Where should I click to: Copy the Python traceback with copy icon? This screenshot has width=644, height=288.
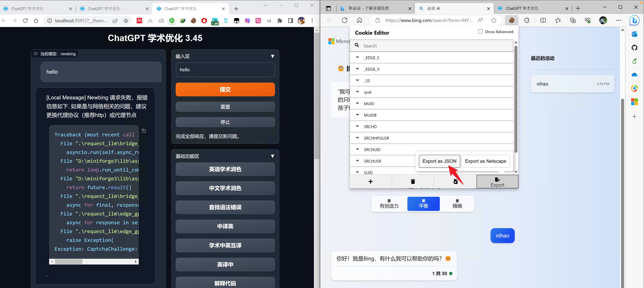tap(144, 131)
